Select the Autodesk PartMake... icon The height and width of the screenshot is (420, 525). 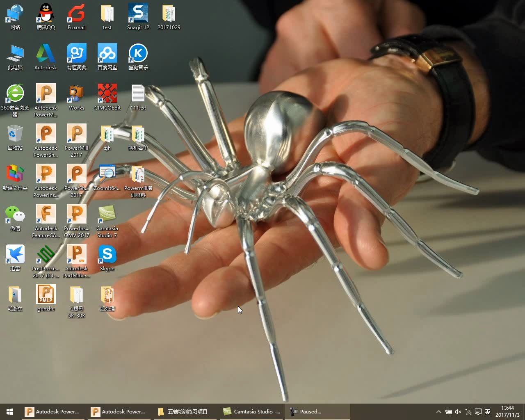point(77,261)
